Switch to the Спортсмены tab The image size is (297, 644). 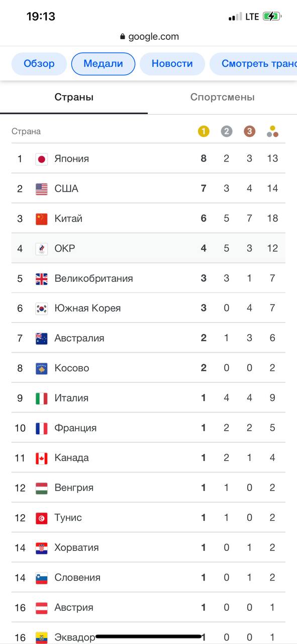pos(222,97)
